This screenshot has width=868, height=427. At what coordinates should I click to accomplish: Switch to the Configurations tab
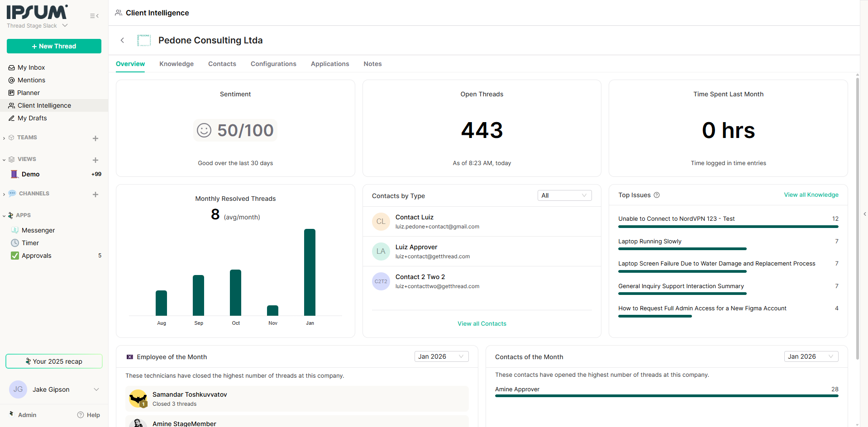point(273,64)
